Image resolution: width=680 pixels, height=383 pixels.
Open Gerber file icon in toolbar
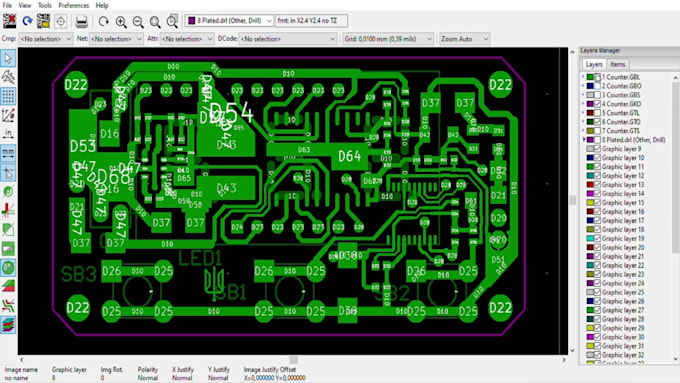(x=43, y=21)
